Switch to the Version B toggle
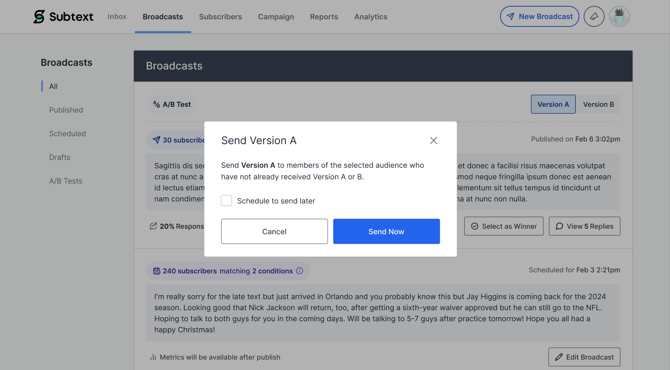This screenshot has width=670, height=370. (598, 104)
